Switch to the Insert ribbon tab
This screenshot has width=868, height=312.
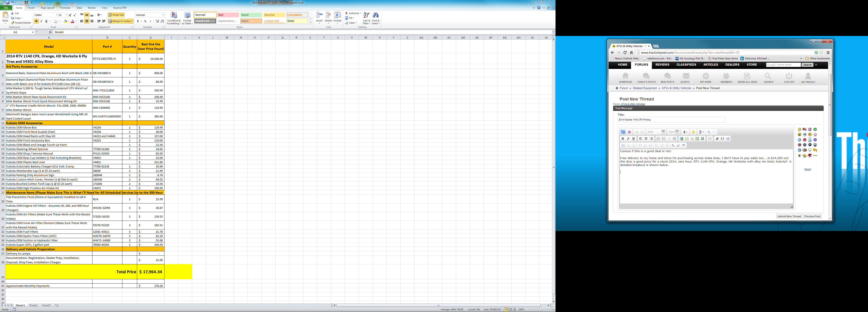point(31,8)
